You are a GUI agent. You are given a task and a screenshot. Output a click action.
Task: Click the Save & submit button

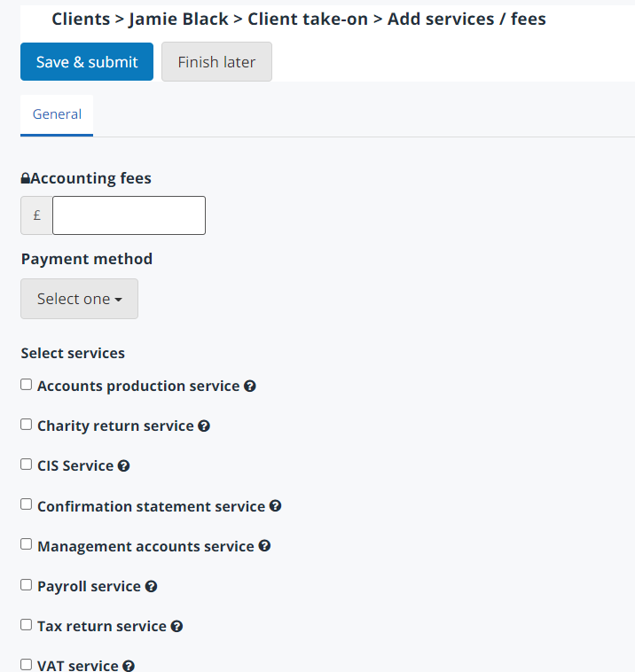coord(87,62)
